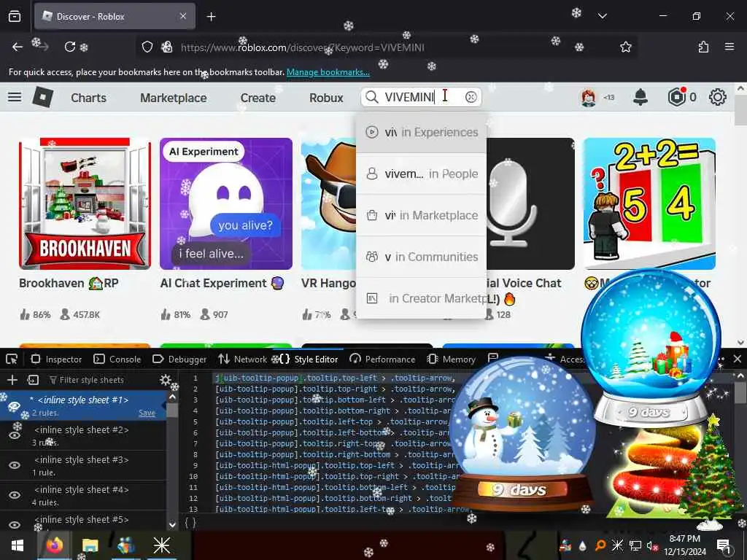747x560 pixels.
Task: Reload the page with the refresh icon
Action: pos(69,47)
